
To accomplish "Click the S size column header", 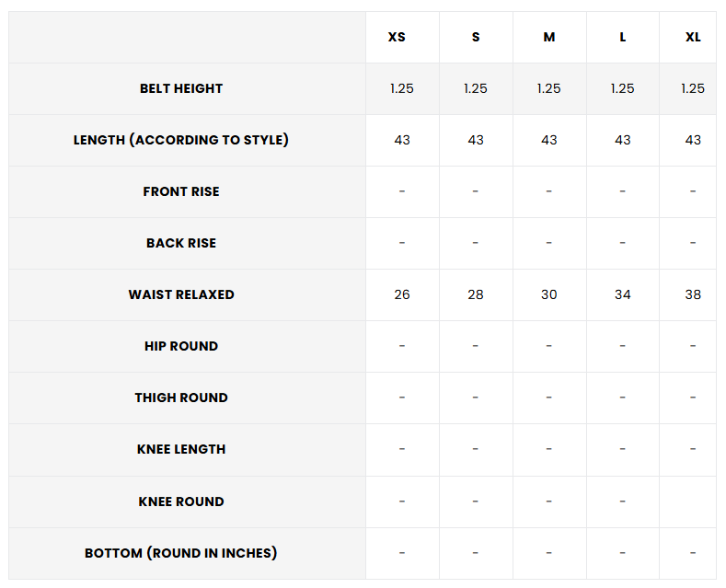I will click(x=476, y=37).
